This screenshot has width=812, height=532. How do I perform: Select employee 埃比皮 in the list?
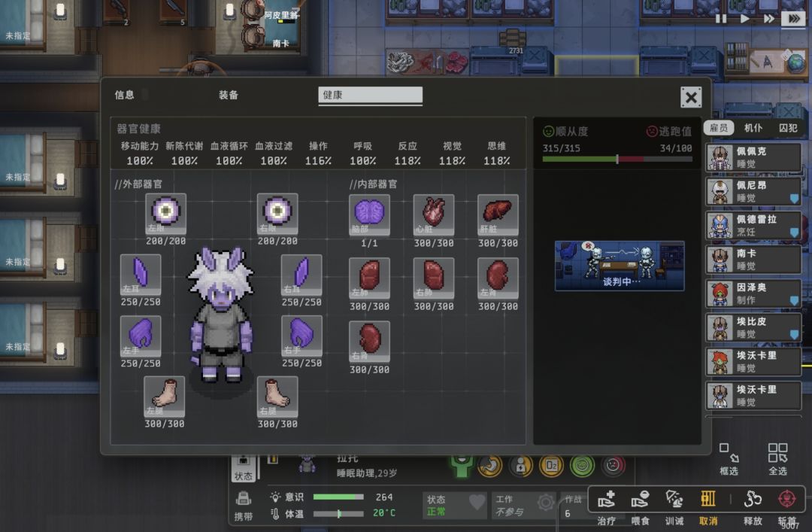pos(753,328)
